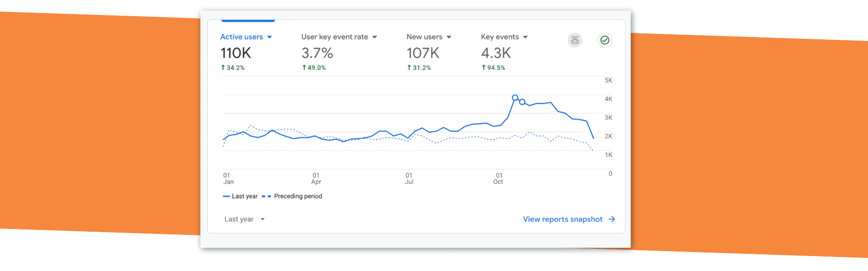
Task: Click the 3K y-axis label
Action: click(x=609, y=117)
